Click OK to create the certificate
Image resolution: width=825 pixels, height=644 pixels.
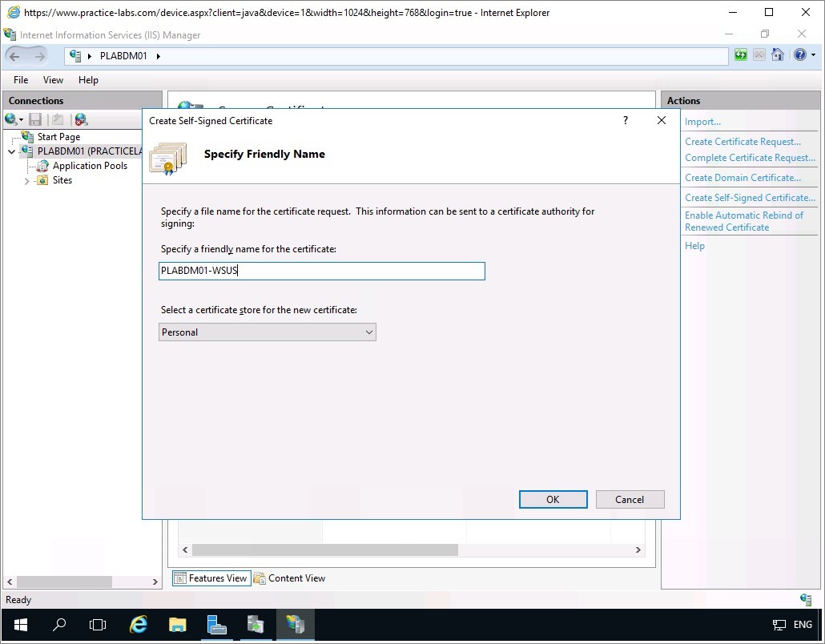click(553, 499)
